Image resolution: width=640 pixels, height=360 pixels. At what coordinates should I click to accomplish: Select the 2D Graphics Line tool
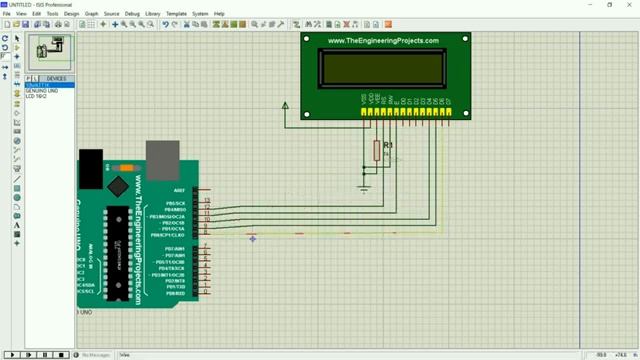(17, 179)
